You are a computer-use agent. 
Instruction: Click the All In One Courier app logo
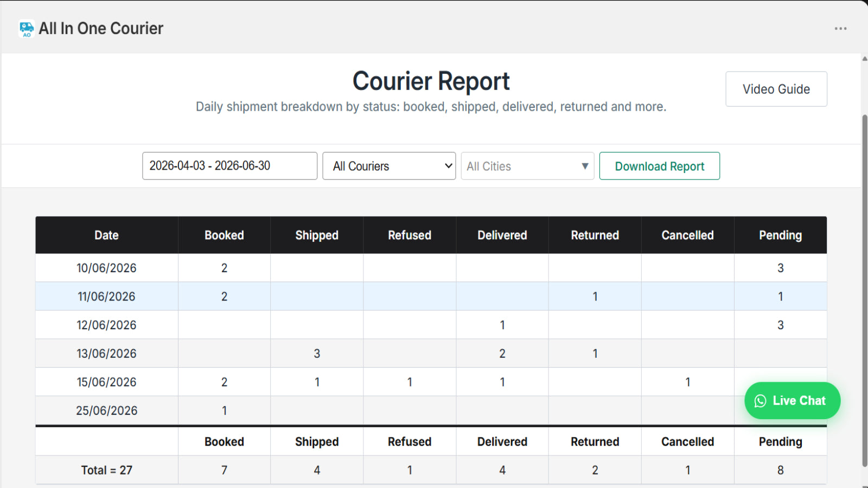coord(27,29)
